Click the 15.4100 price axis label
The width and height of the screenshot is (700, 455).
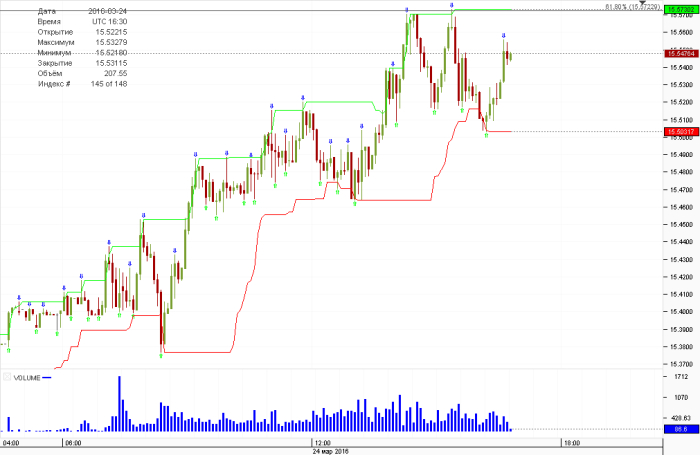point(681,294)
